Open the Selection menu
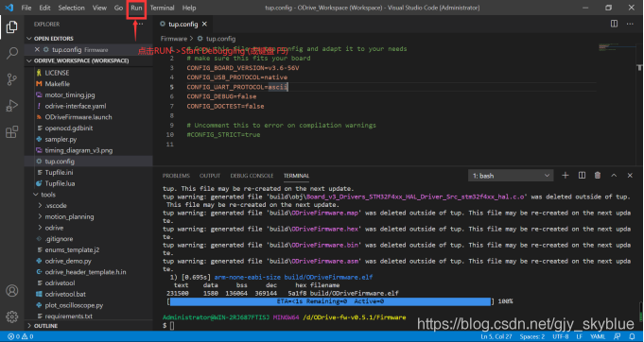 pos(71,8)
